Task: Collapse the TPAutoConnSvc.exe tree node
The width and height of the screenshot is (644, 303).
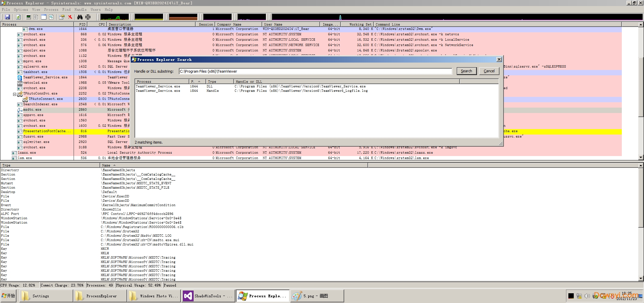Action: pyautogui.click(x=14, y=94)
